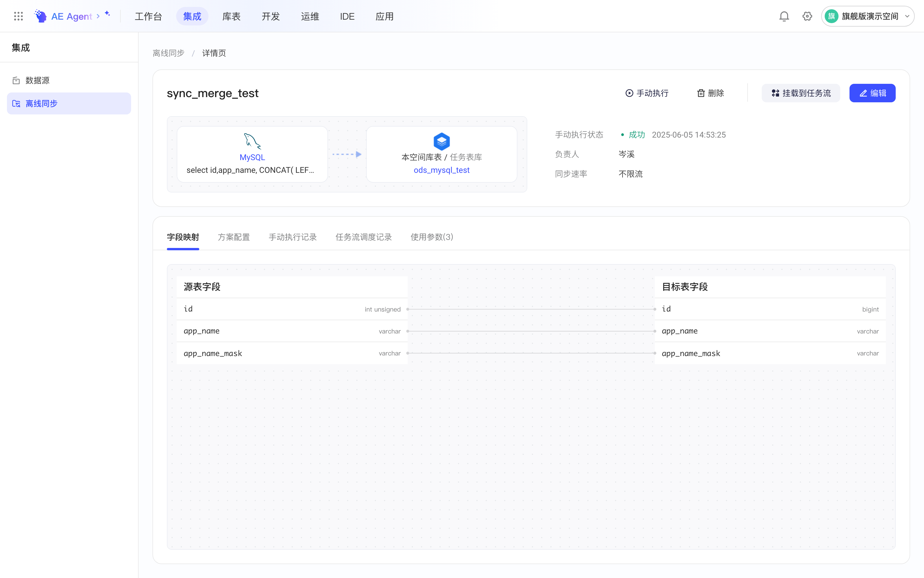Viewport: 924px width, 578px height.
Task: Open the 工作台 menu
Action: (x=148, y=16)
